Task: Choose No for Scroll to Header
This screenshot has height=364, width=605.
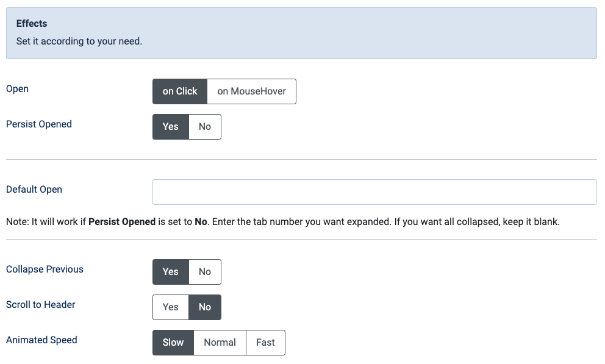Action: pyautogui.click(x=205, y=307)
